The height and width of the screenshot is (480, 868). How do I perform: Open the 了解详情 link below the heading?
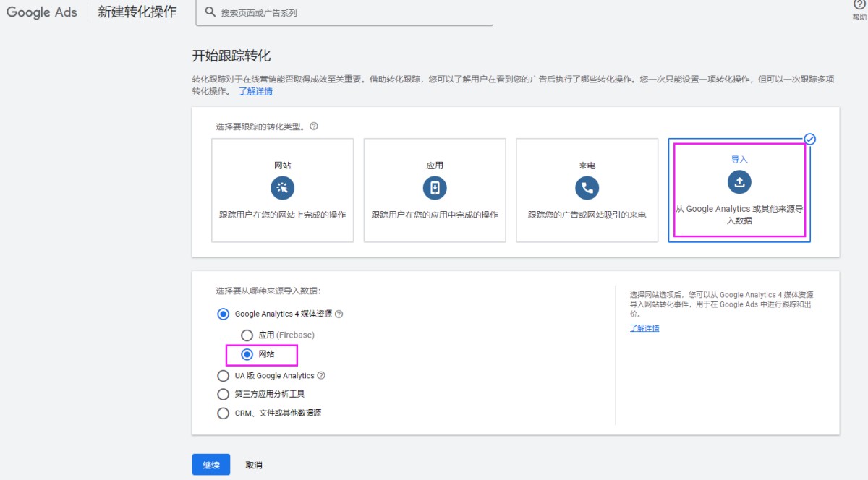(x=255, y=91)
